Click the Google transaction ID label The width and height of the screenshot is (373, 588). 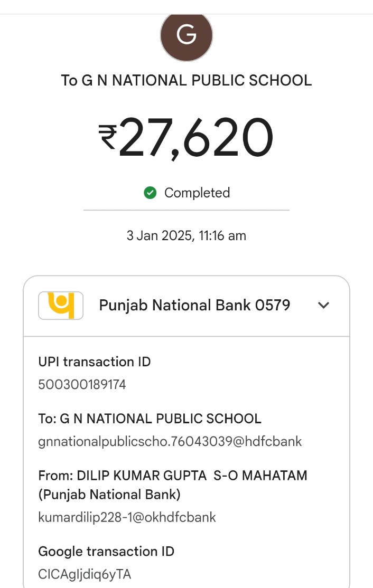pos(106,552)
